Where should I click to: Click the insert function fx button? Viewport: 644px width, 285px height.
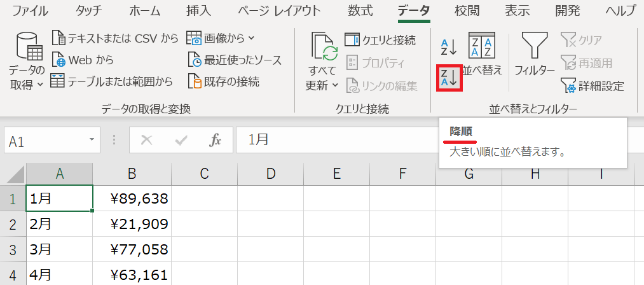216,140
